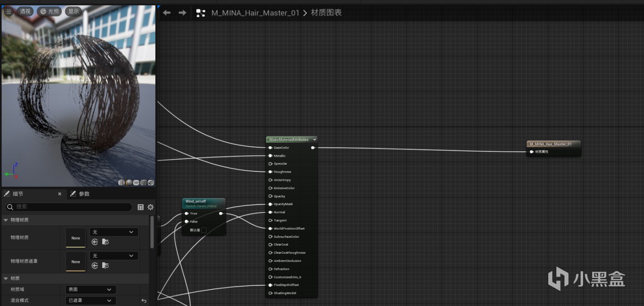Click the Wind_on\off node output pin

221,213
